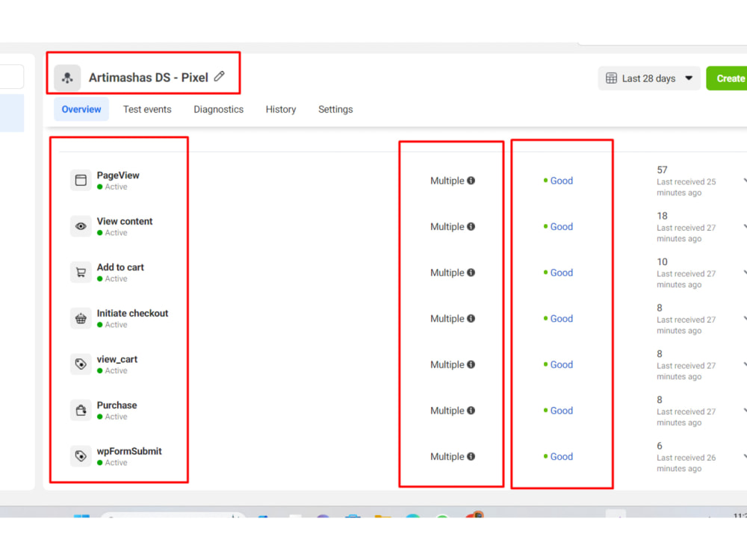Click Multiple label in the Purchase row
Screen dimensions: 747x560
[447, 411]
